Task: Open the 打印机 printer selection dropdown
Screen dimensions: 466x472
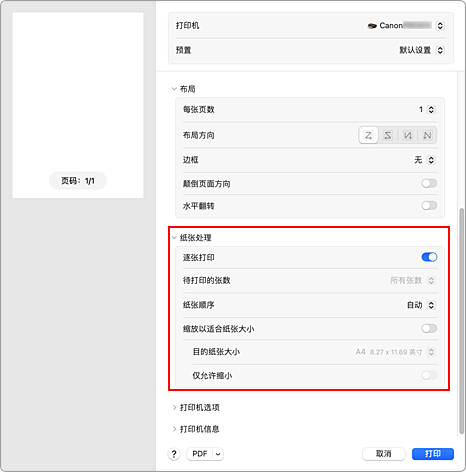Action: pos(440,26)
